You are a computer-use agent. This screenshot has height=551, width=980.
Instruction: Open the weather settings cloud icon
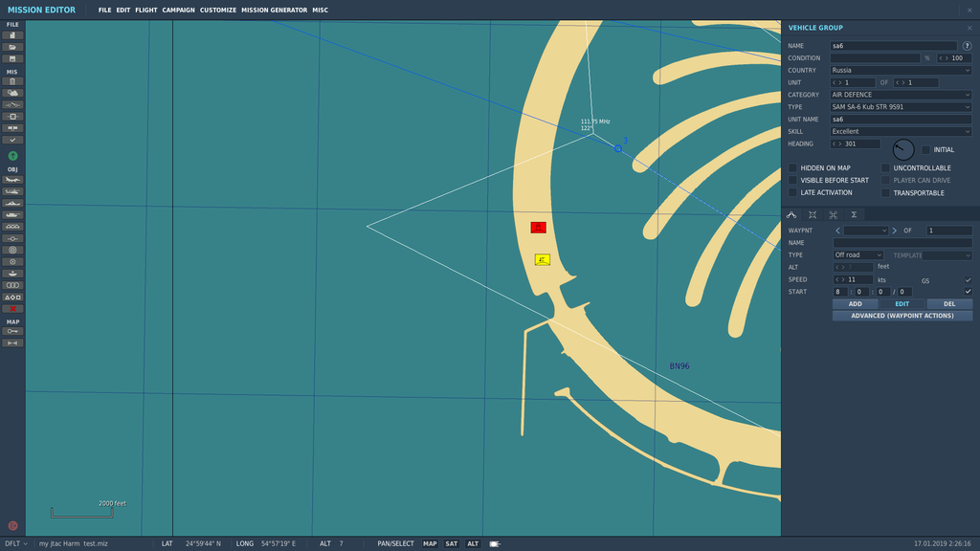(x=13, y=93)
